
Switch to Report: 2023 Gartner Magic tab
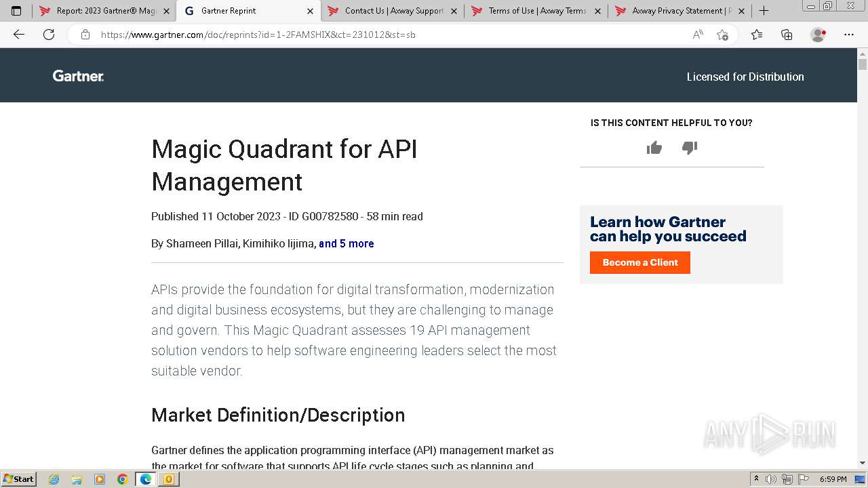(x=104, y=11)
